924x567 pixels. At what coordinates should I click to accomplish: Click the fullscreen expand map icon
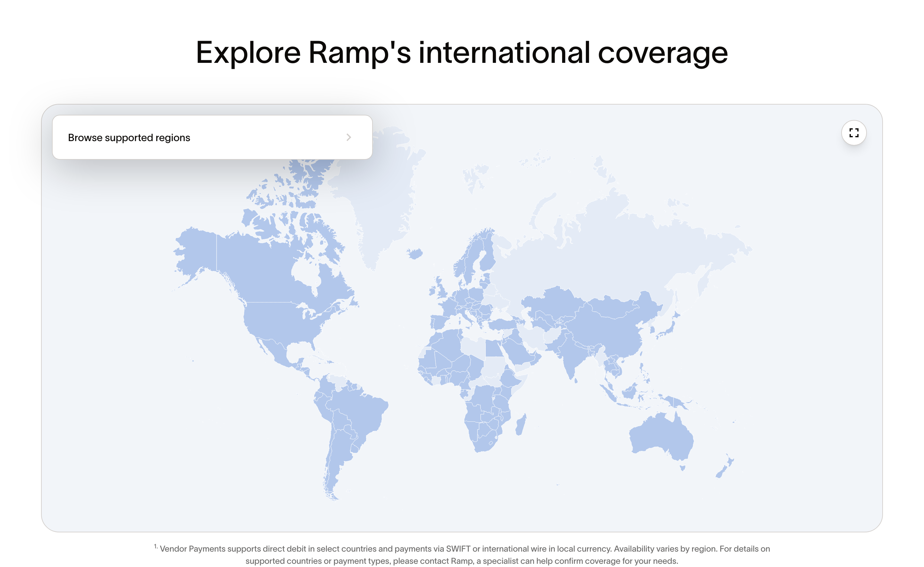coord(853,133)
